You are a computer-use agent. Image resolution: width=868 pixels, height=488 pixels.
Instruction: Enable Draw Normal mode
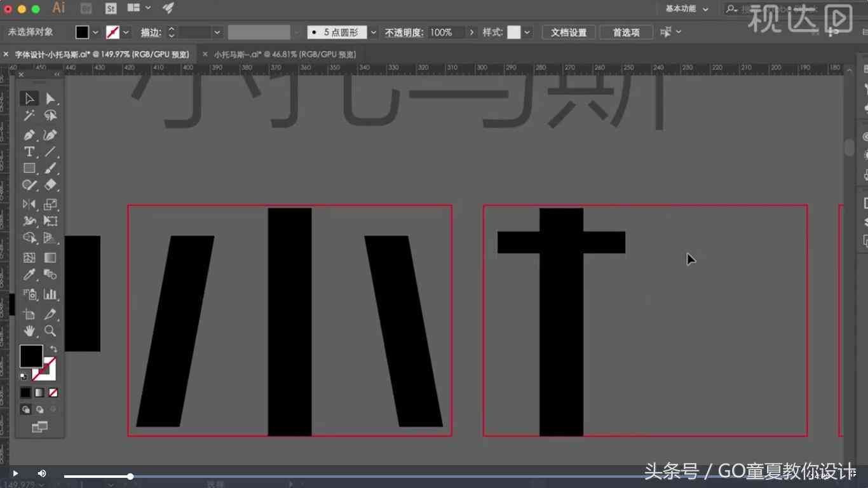point(25,409)
